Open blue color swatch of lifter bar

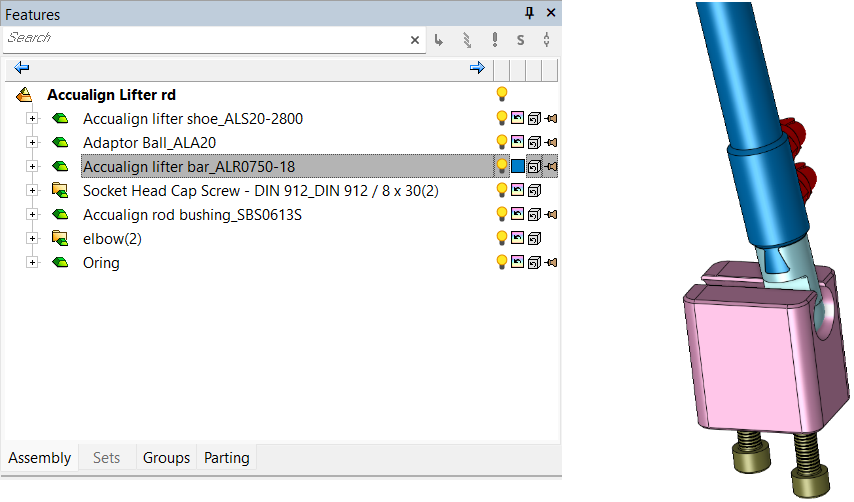pos(517,166)
